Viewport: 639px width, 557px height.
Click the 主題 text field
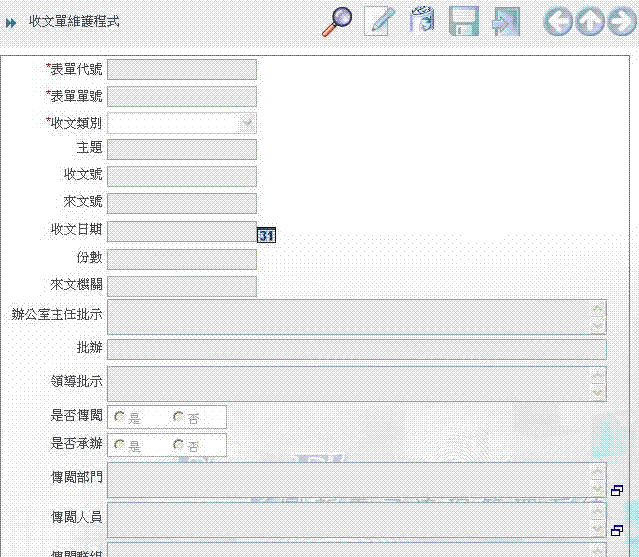click(181, 149)
